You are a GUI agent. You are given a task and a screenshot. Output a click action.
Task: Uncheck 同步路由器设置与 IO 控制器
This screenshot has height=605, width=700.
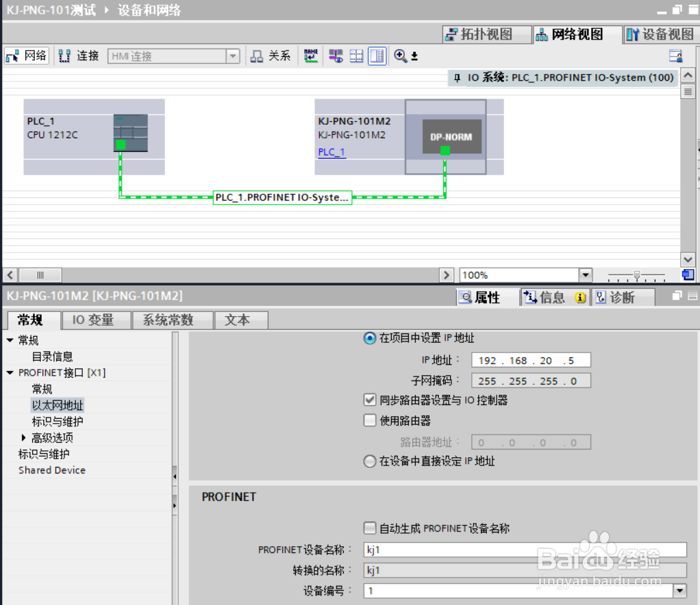[370, 400]
